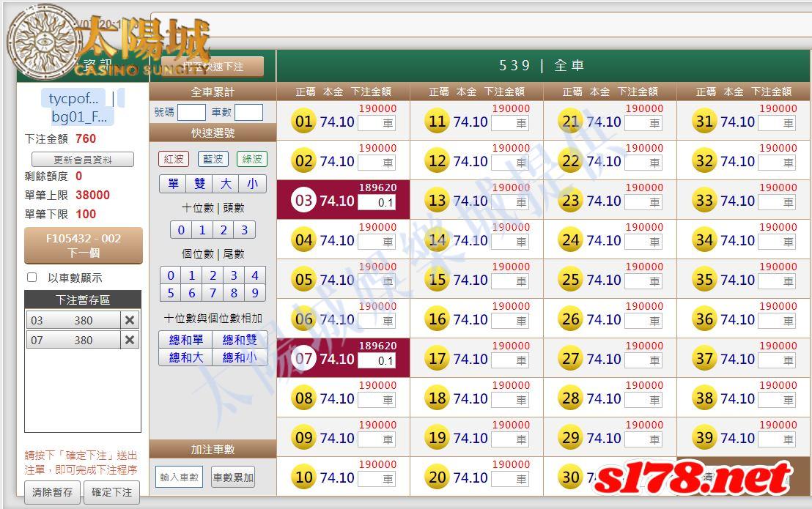Click bet amount field for number 12
The image size is (812, 509).
(x=510, y=163)
